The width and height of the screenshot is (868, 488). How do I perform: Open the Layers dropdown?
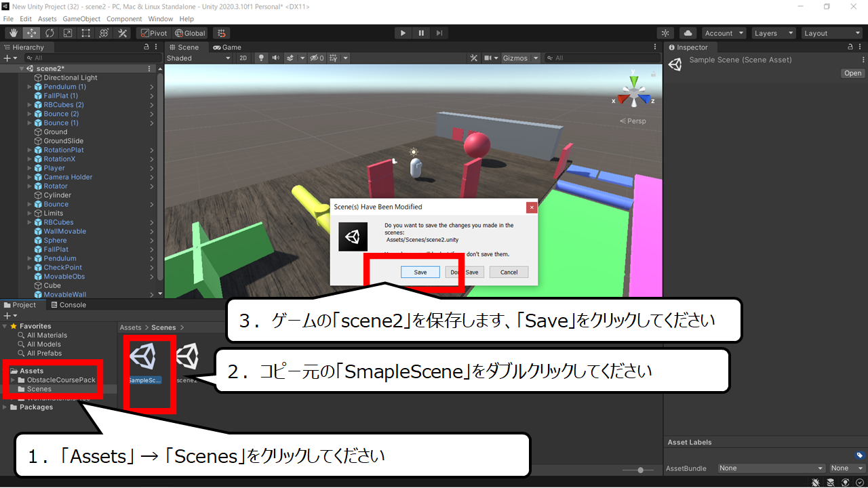coord(774,33)
